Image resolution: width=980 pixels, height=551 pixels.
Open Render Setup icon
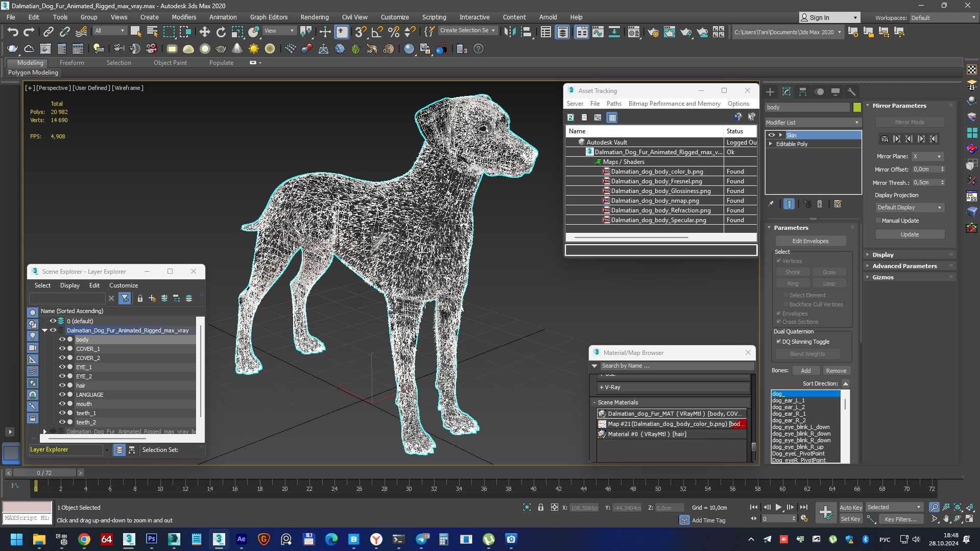click(x=653, y=32)
